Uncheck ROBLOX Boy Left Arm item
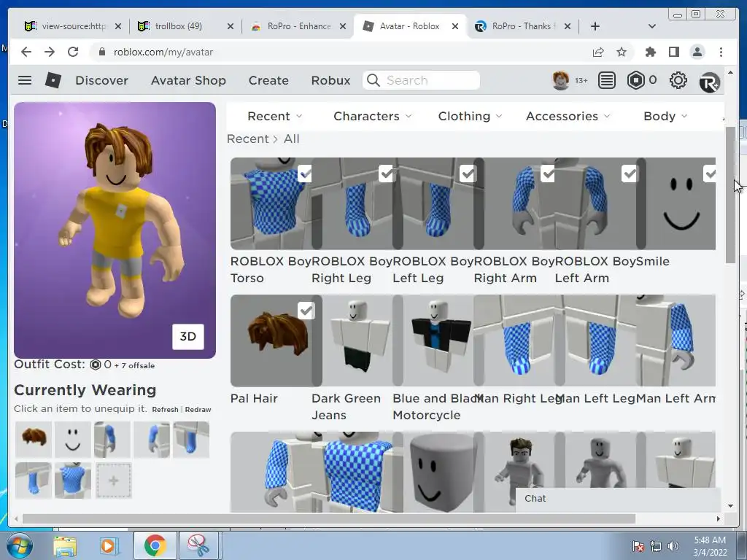This screenshot has height=560, width=747. pyautogui.click(x=630, y=174)
